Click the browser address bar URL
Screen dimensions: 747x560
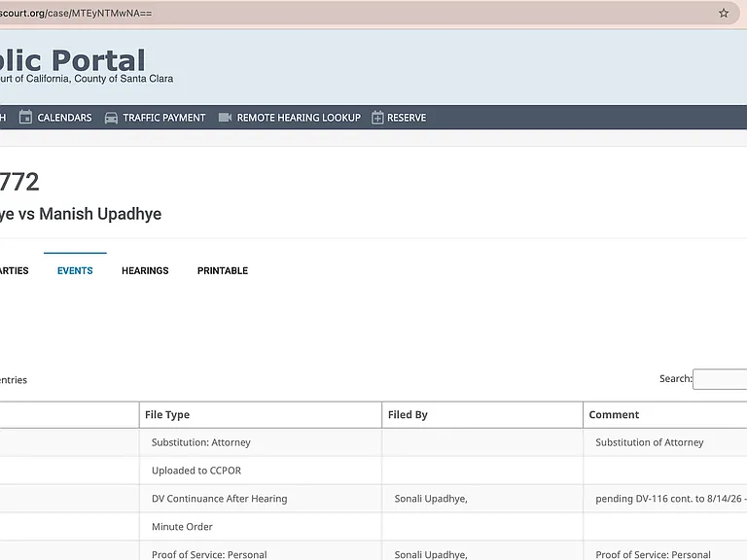tap(76, 14)
